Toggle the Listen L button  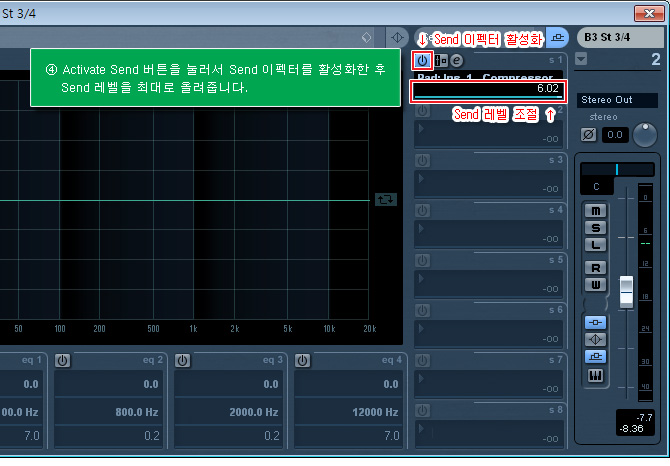[x=596, y=245]
